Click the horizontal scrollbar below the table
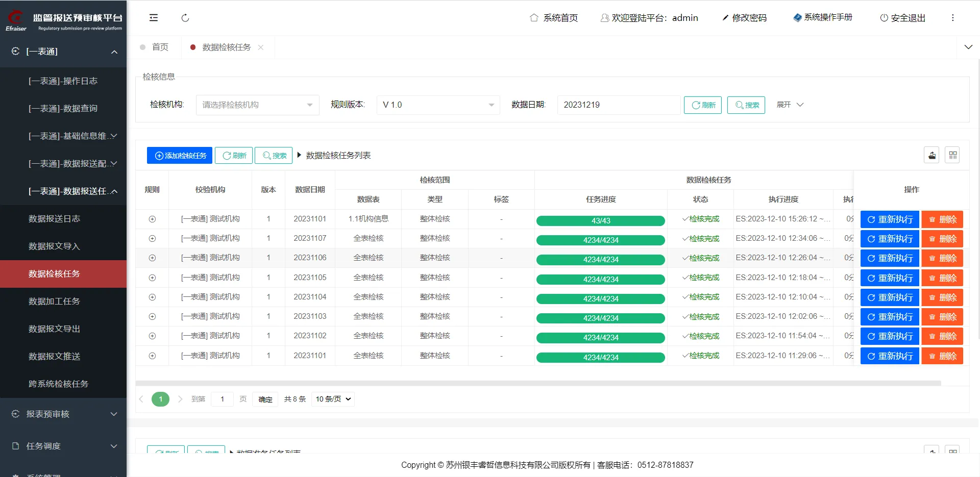Screen dimensions: 980x477 click(538, 383)
